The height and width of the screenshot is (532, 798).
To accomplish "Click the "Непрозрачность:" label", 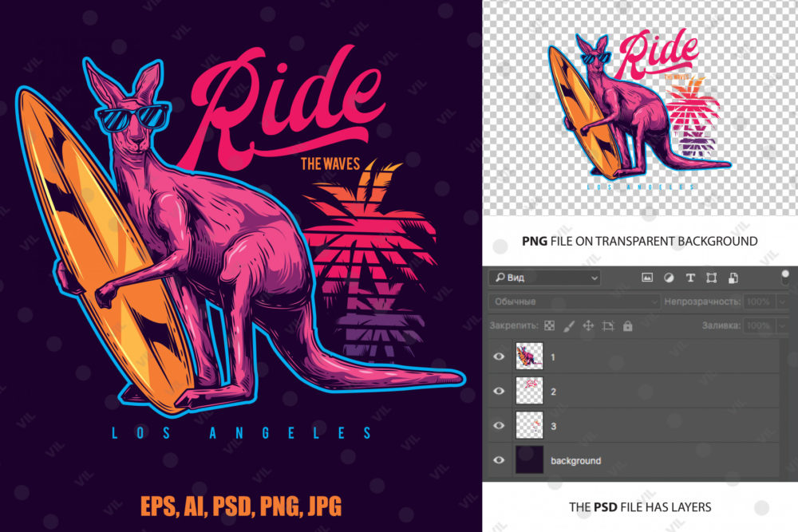I will click(x=702, y=301).
